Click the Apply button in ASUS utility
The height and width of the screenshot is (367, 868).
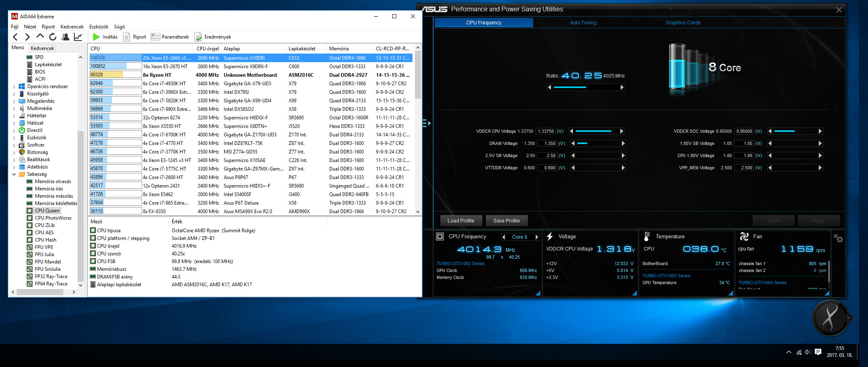[x=818, y=221]
